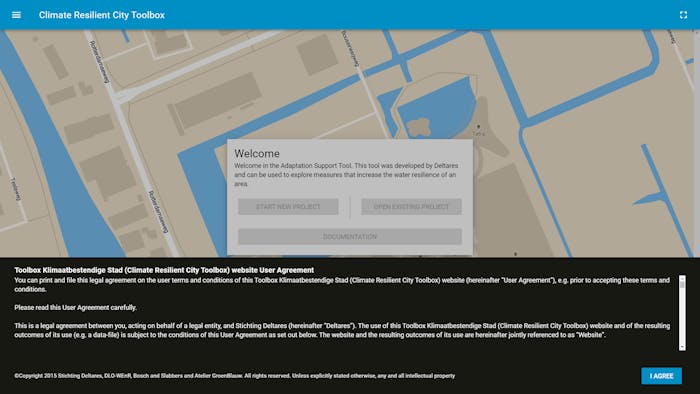The image size is (700, 394).
Task: Click the small island inside the pond
Action: [x=419, y=127]
